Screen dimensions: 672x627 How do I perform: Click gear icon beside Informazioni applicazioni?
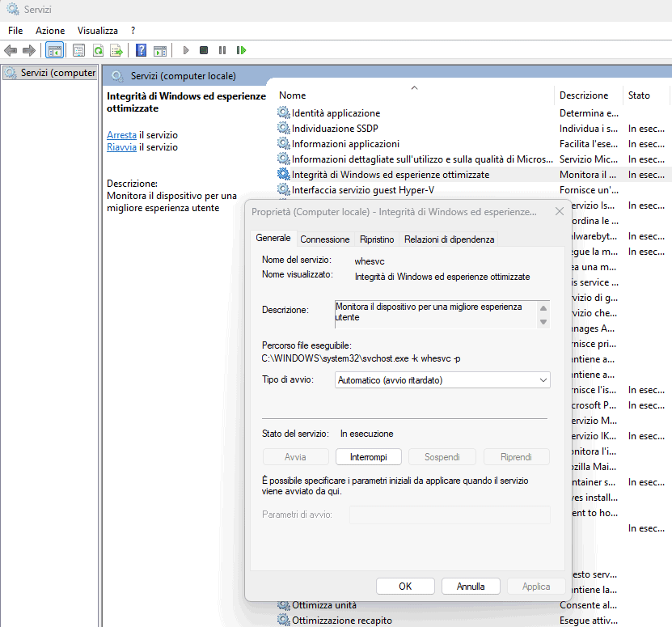283,144
